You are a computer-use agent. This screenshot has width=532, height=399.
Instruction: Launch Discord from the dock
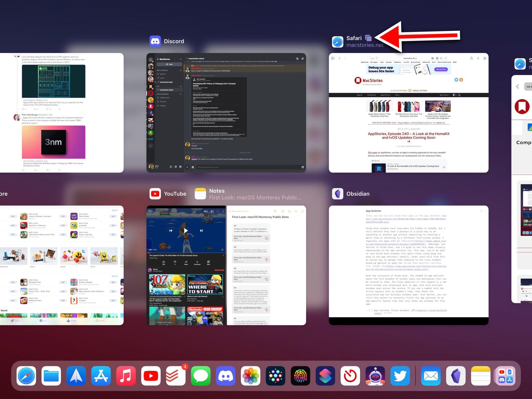tap(225, 376)
